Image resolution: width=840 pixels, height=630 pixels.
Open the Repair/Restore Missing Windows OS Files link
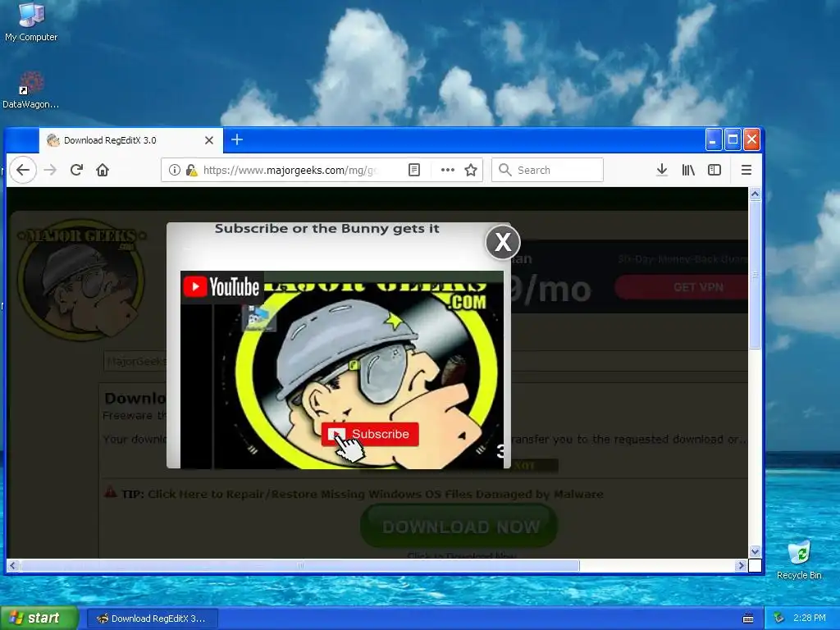pos(375,494)
